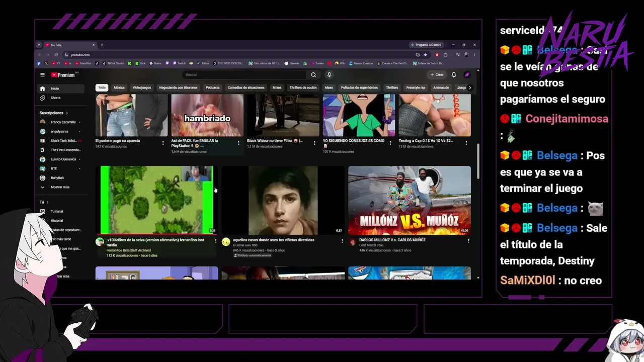Click the YouTube browser tab

click(x=69, y=45)
